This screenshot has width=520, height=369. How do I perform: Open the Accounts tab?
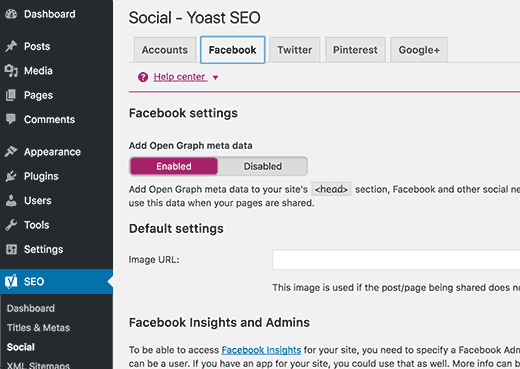(165, 50)
